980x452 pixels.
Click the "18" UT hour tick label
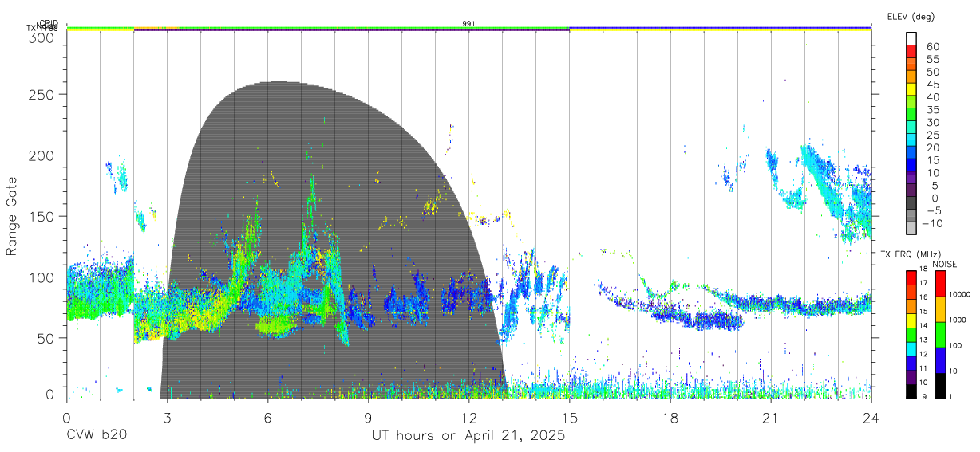670,418
